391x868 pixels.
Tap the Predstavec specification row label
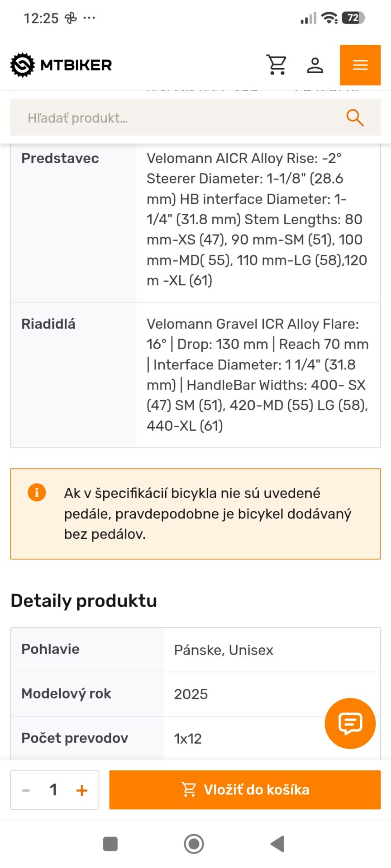60,158
